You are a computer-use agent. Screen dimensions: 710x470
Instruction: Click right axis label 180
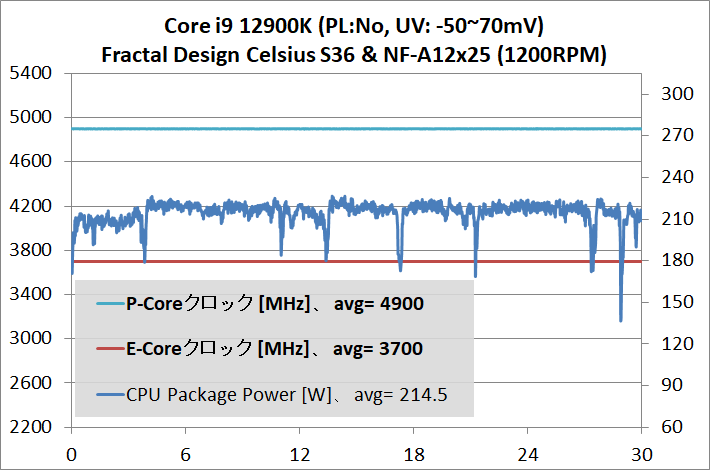(x=677, y=260)
